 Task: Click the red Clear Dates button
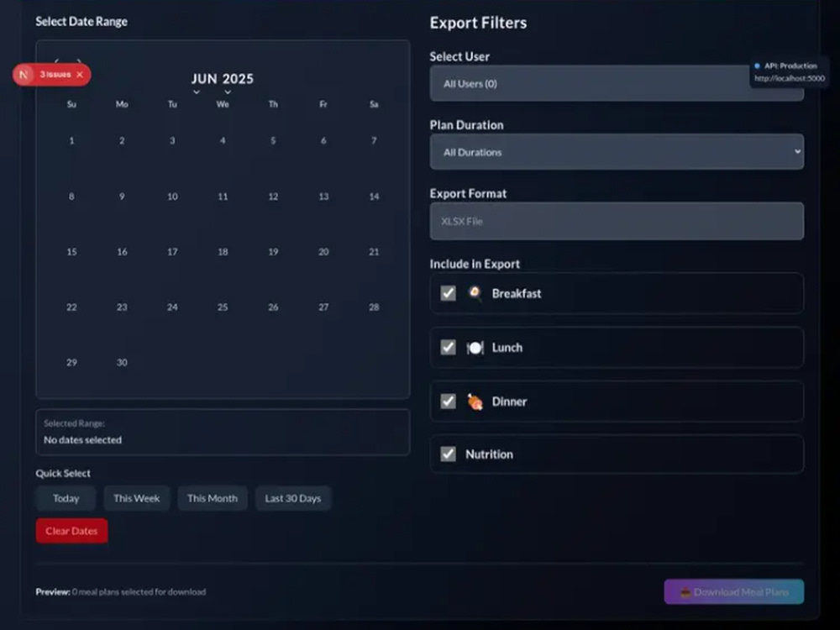tap(71, 531)
